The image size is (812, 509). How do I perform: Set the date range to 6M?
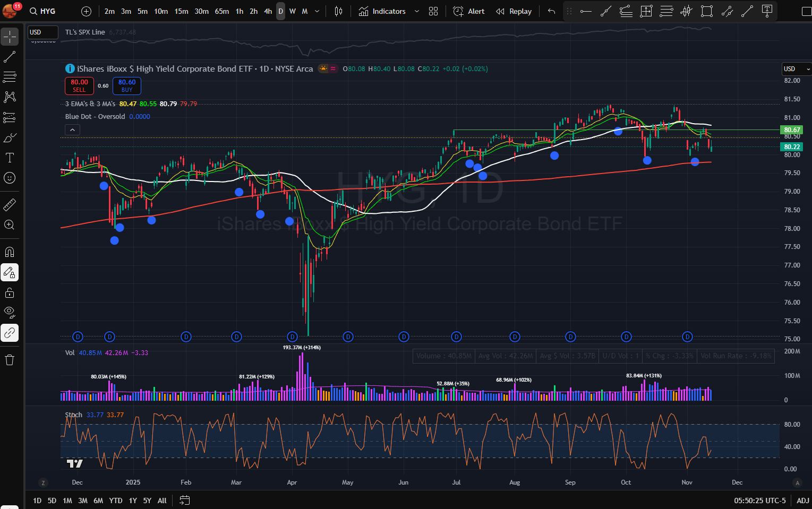click(98, 501)
